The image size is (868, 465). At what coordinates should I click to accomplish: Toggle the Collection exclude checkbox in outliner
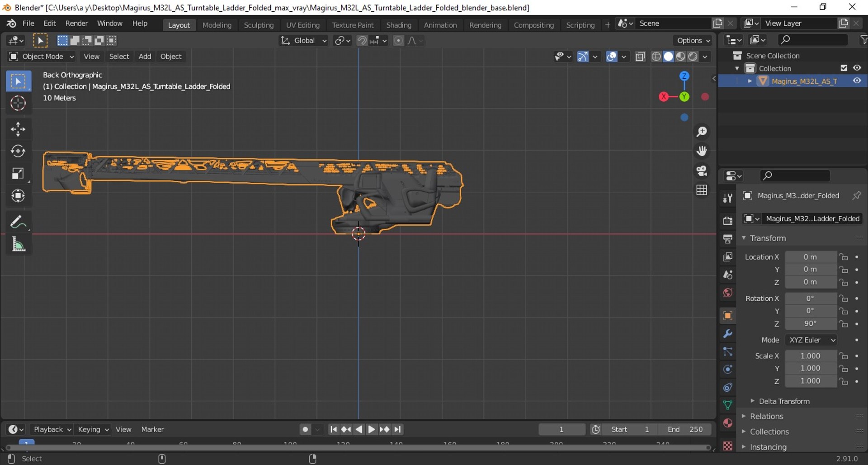[x=844, y=68]
